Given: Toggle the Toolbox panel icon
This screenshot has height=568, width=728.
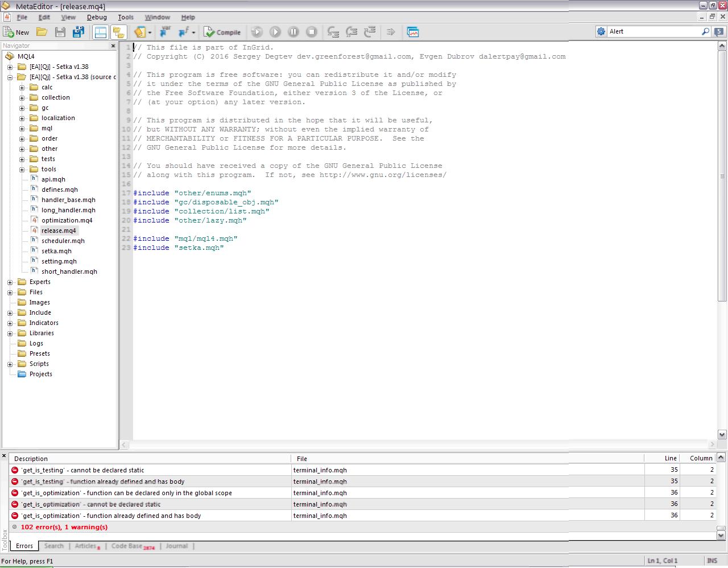Looking at the screenshot, I should click(118, 32).
